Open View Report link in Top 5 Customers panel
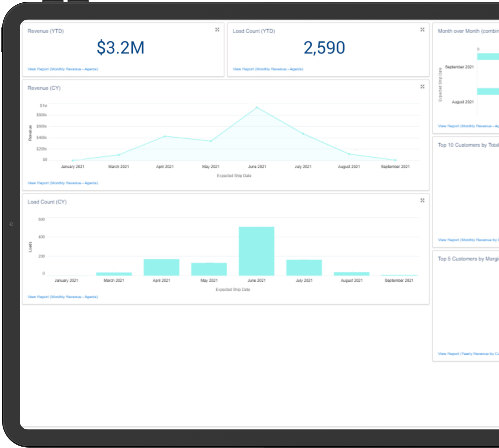The width and height of the screenshot is (499, 448). [x=468, y=354]
